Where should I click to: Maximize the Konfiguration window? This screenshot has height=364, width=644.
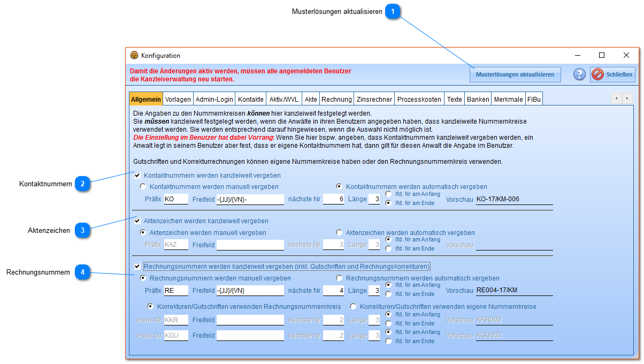(602, 55)
